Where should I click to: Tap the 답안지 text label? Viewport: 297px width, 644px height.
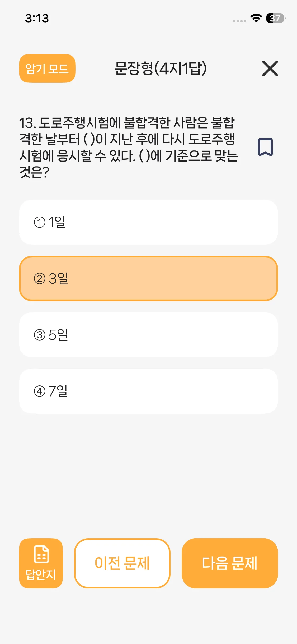[41, 574]
